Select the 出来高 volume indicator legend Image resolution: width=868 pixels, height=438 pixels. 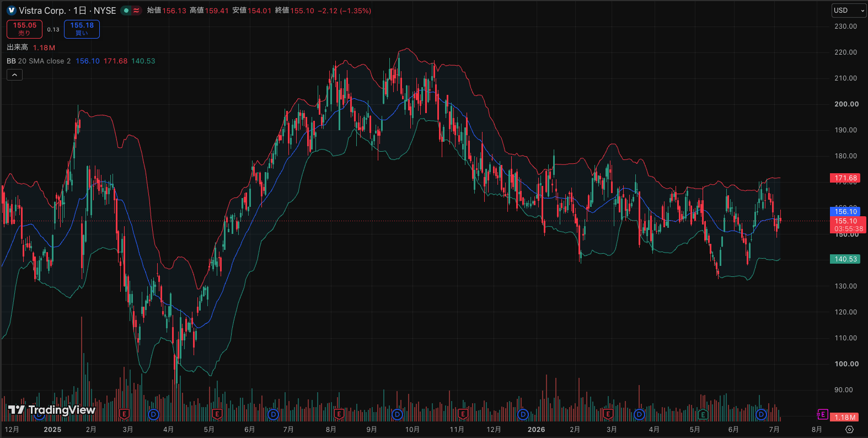pyautogui.click(x=17, y=47)
